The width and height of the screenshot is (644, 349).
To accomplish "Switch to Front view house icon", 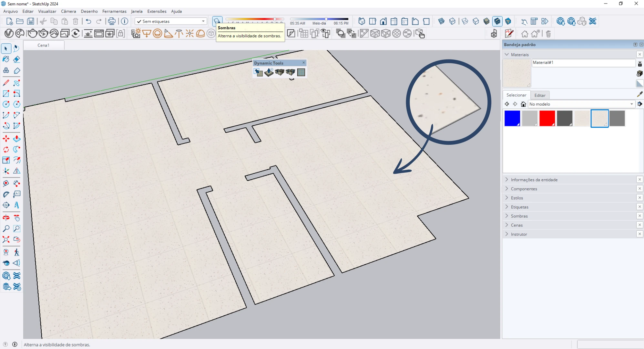I will click(383, 21).
